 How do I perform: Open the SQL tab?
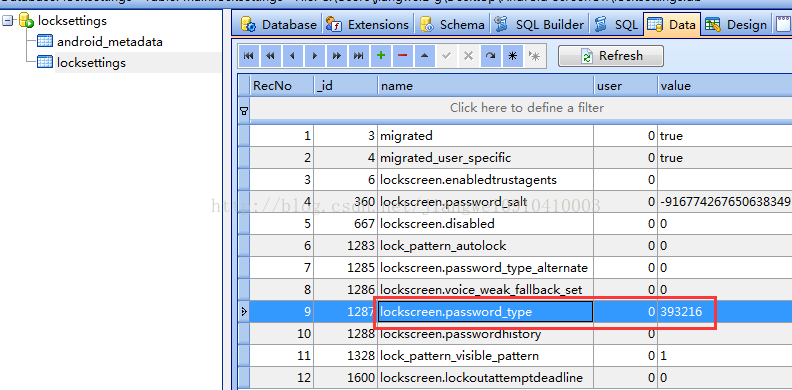pyautogui.click(x=616, y=24)
